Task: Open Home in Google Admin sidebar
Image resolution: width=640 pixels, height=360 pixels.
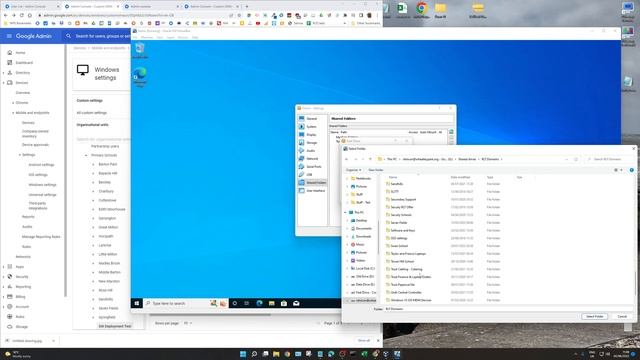Action: (x=20, y=53)
